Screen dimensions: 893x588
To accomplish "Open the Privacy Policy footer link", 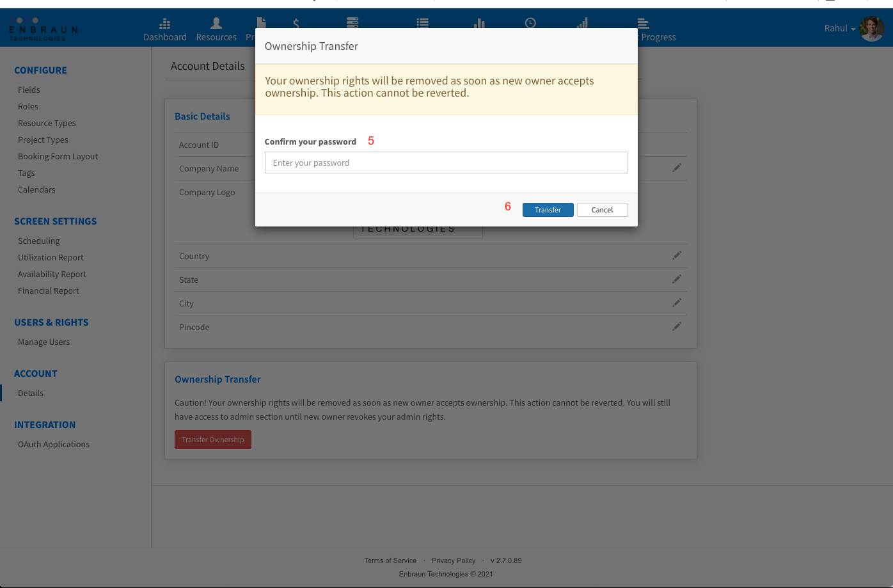I will pyautogui.click(x=454, y=560).
